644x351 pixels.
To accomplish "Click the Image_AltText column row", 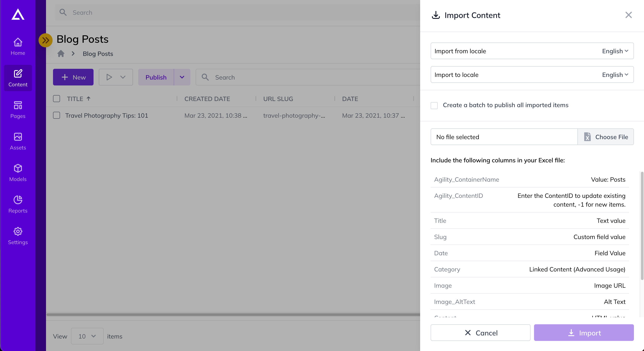I will pos(530,302).
